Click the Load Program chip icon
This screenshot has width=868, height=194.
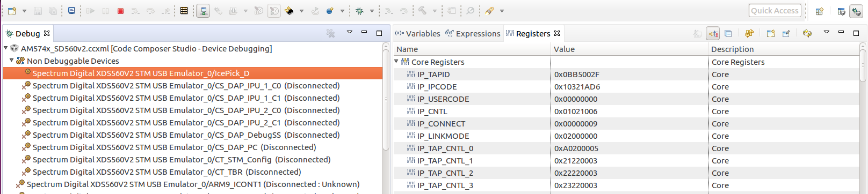[290, 11]
